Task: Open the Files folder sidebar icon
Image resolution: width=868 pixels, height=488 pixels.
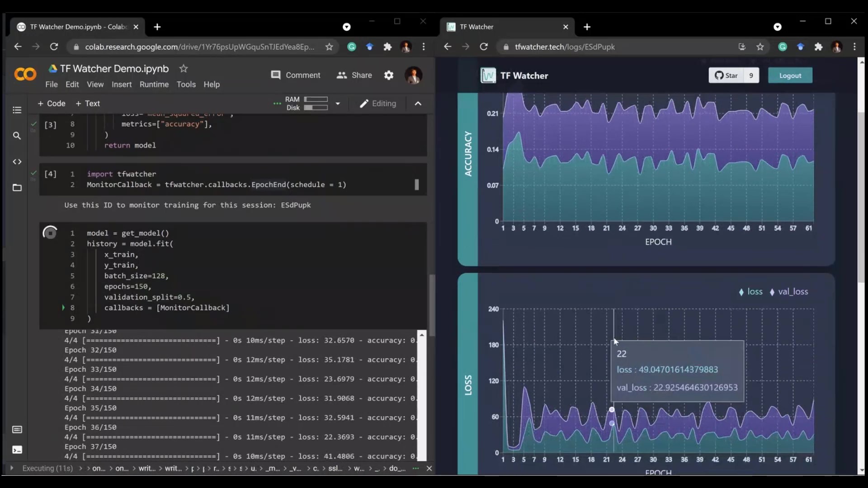Action: click(x=17, y=188)
